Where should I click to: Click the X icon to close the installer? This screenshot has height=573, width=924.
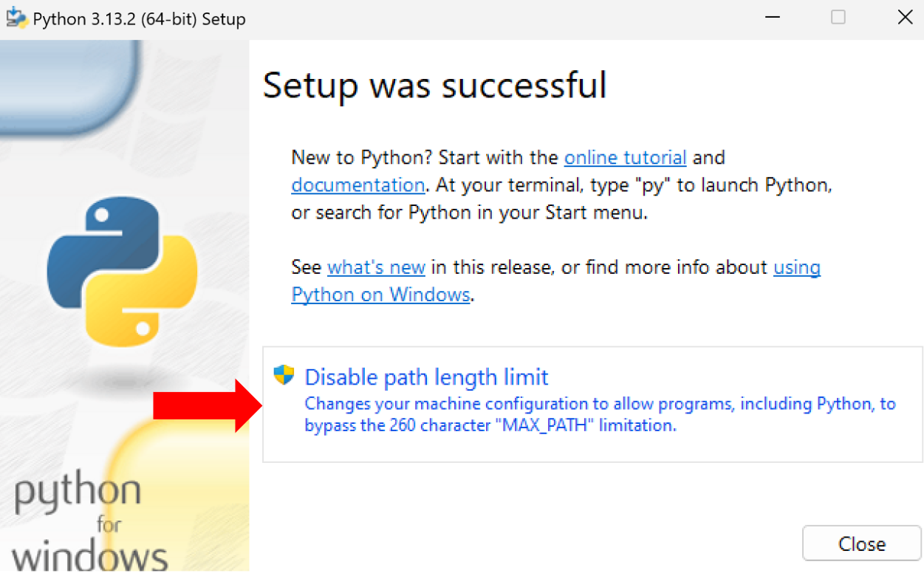click(x=905, y=17)
